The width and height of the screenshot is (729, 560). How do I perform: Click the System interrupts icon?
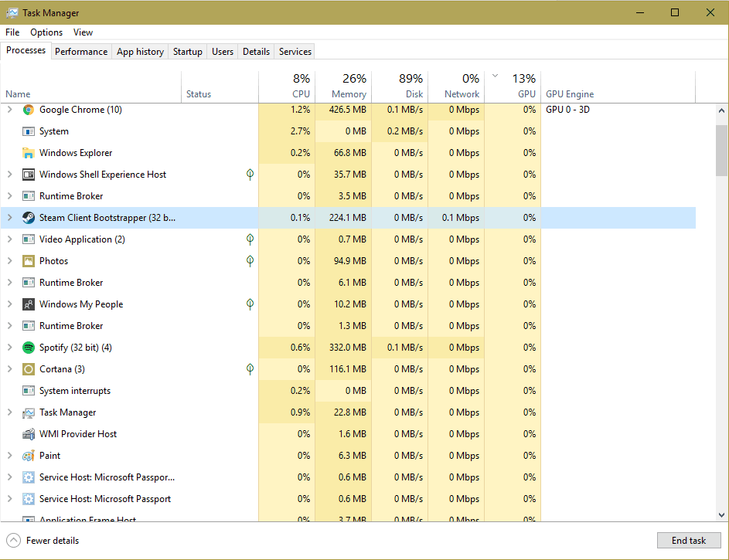(29, 391)
